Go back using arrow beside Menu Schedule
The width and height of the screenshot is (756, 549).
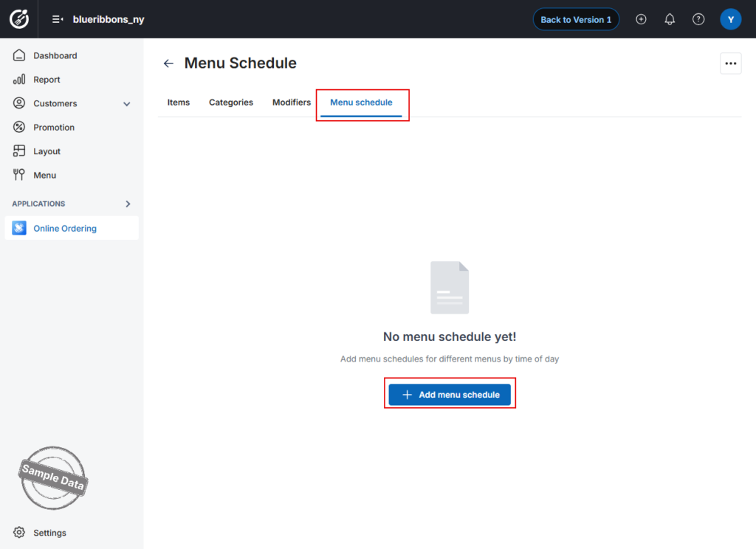pyautogui.click(x=168, y=63)
